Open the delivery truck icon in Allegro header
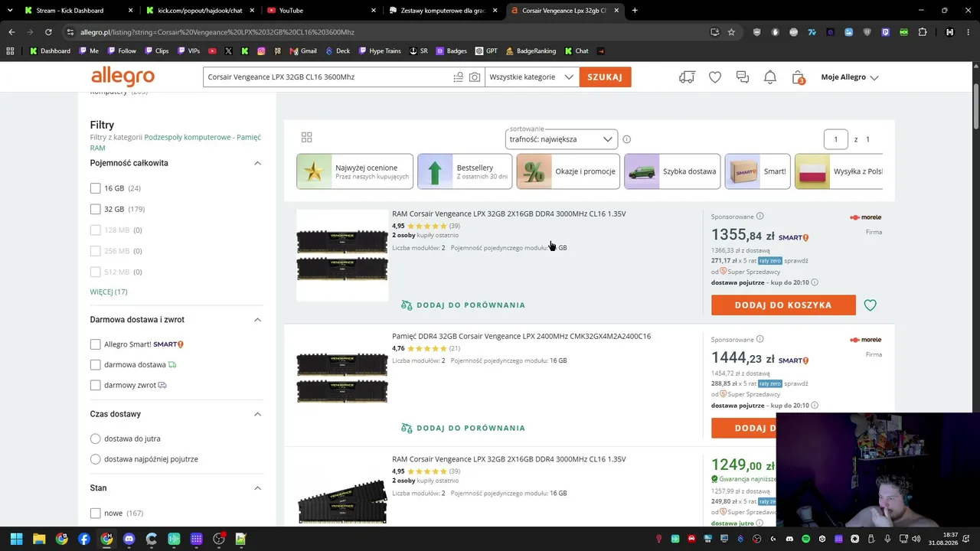Image resolution: width=980 pixels, height=551 pixels. coord(687,77)
